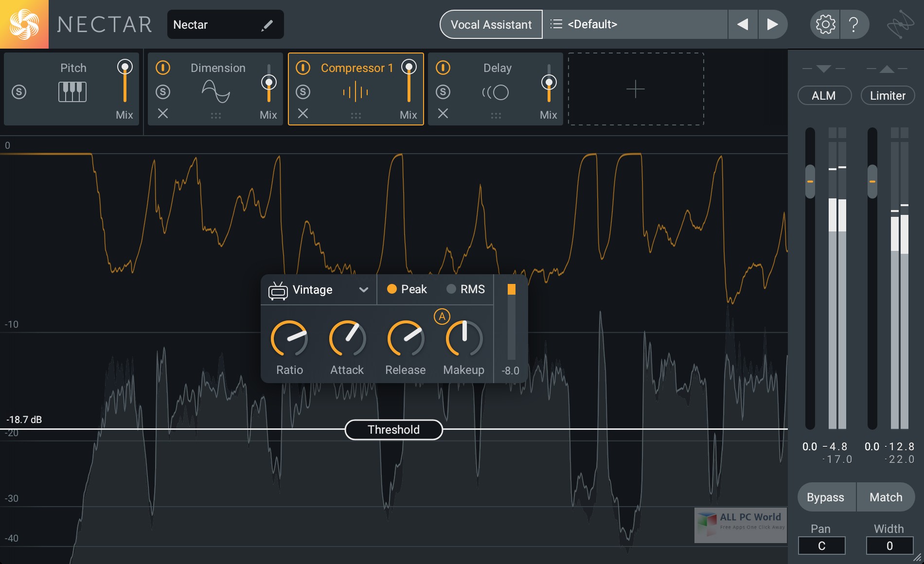Click the Width value field 0
Screen dimensions: 924x564
[889, 546]
